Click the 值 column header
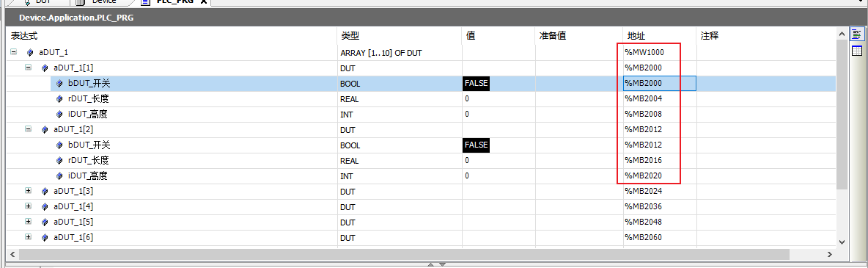 [x=499, y=36]
